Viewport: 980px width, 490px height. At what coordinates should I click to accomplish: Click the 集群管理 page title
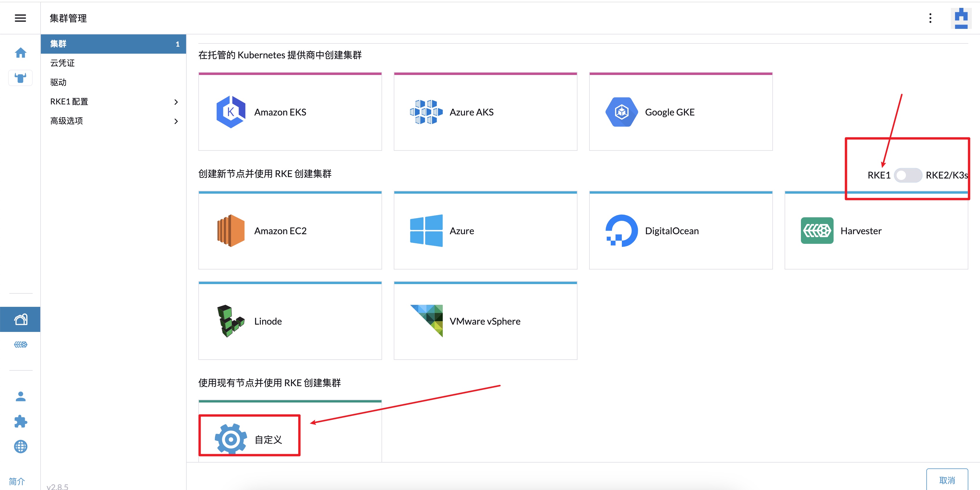tap(68, 18)
